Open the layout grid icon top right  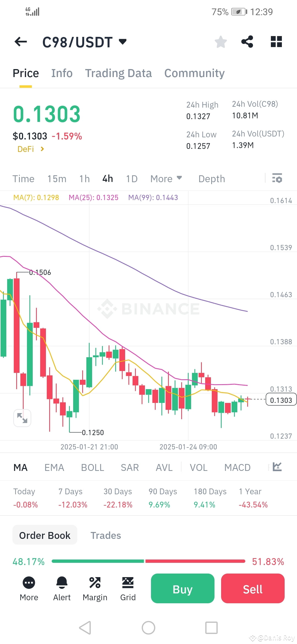tap(276, 42)
